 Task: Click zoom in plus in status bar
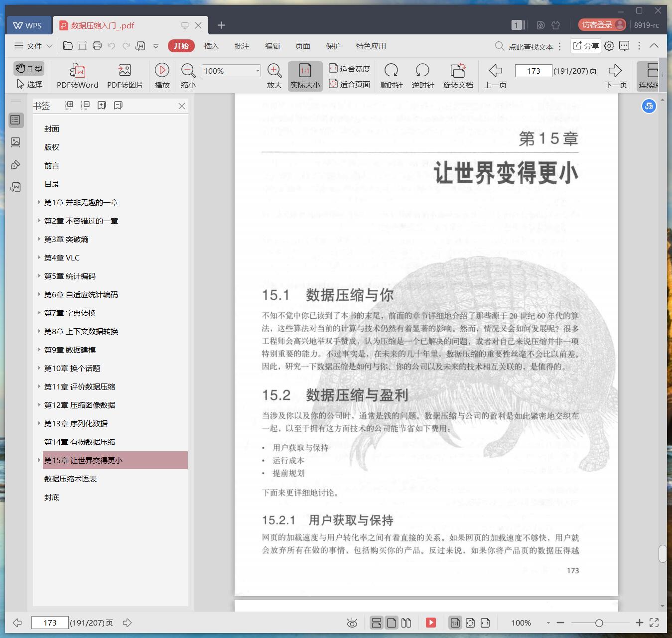(x=640, y=623)
